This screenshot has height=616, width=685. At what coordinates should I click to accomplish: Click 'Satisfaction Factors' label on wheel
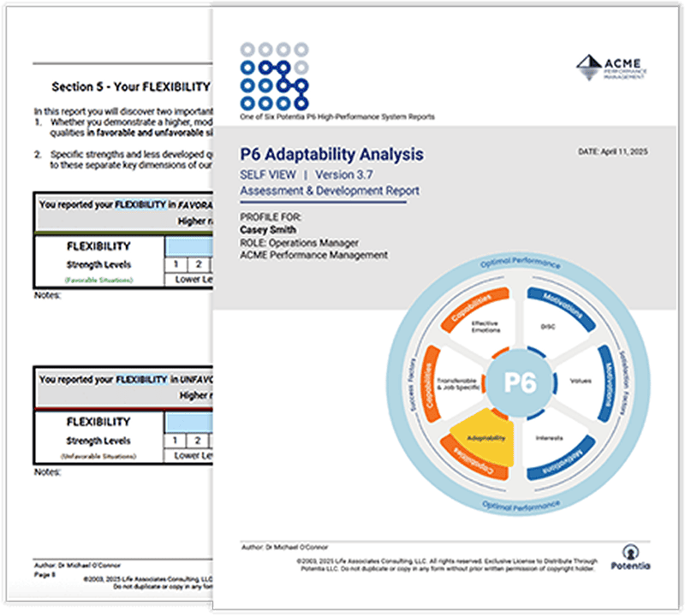(624, 382)
